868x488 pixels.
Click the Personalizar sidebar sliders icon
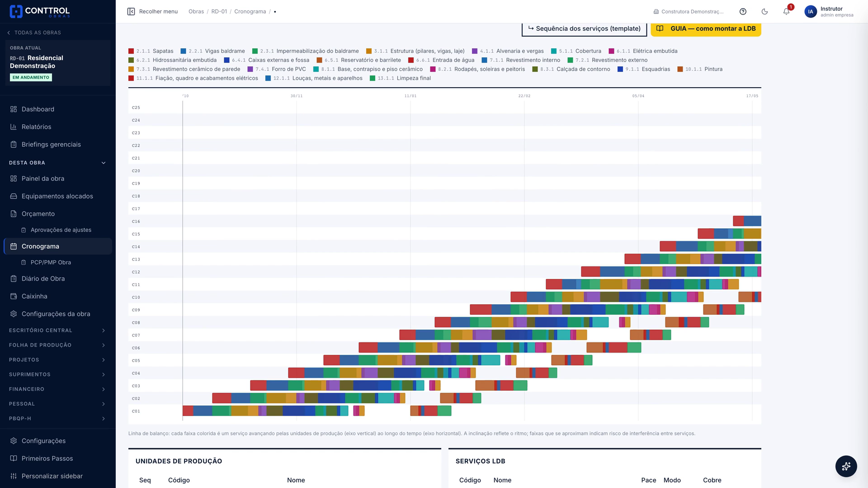[14, 476]
